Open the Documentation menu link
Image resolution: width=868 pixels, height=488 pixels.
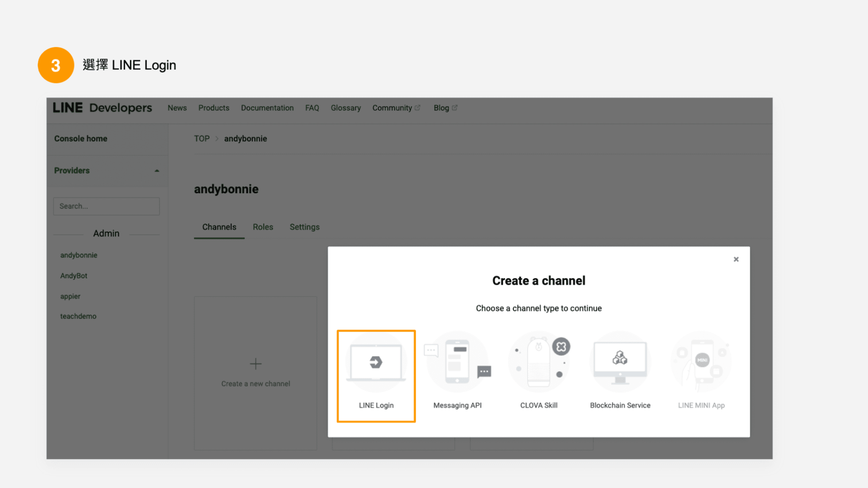click(267, 108)
